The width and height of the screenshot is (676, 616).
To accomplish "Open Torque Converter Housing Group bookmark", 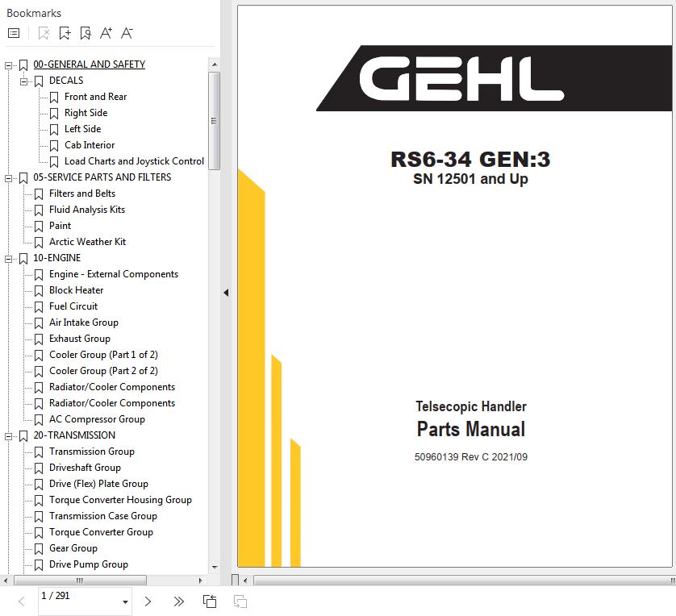I will 120,500.
